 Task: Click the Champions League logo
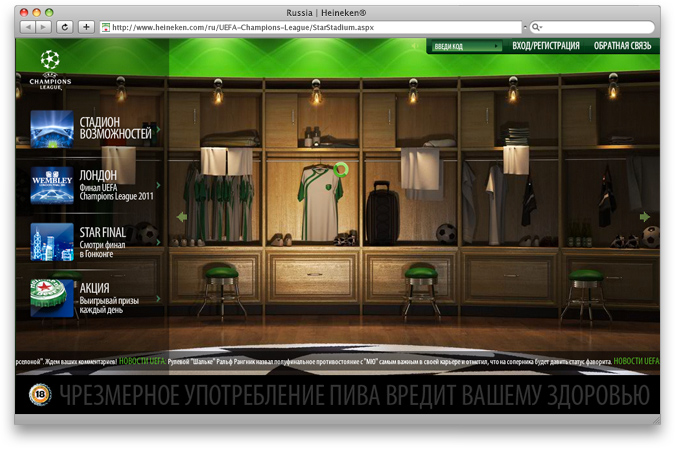pos(50,70)
